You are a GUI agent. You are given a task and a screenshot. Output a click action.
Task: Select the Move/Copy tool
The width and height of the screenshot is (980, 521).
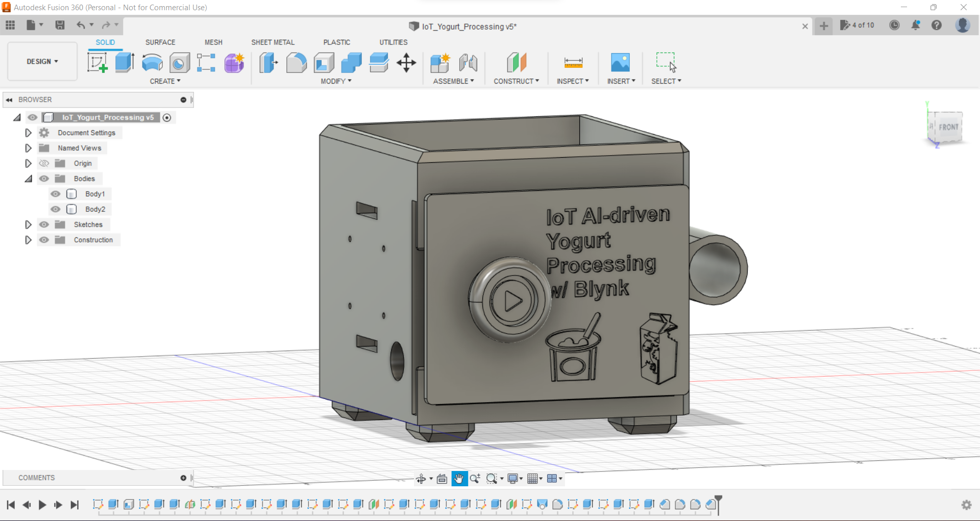406,63
